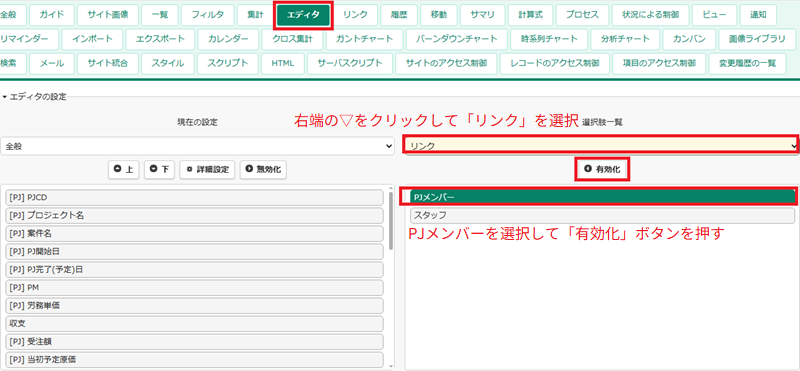Select the スタッフ item in the options list
Image resolution: width=800 pixels, height=371 pixels.
603,215
